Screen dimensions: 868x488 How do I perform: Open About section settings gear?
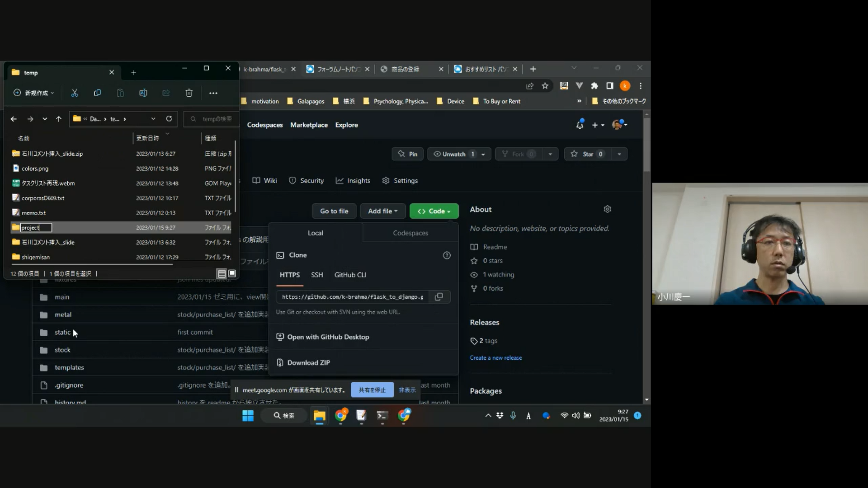pos(607,209)
